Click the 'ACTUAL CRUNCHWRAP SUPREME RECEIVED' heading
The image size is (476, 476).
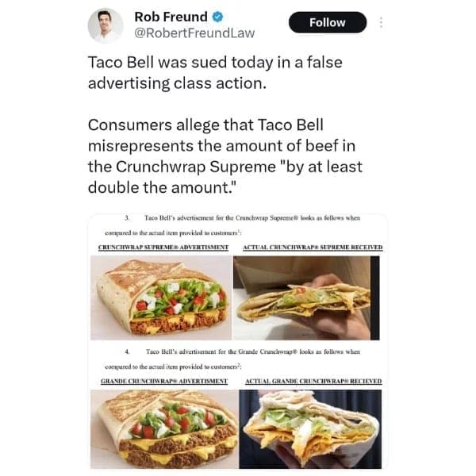[x=313, y=248]
